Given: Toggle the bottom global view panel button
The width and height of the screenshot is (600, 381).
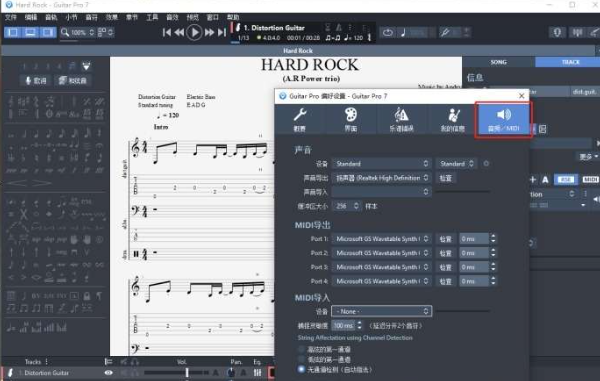Looking at the screenshot, I should [31, 32].
